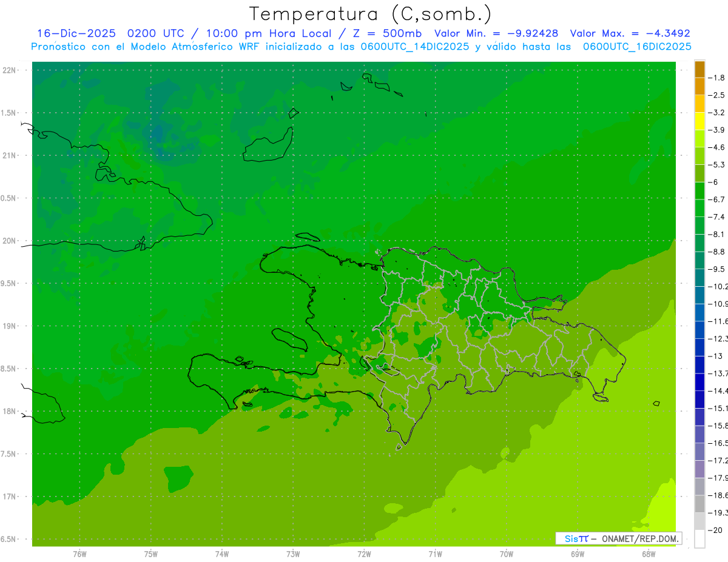The width and height of the screenshot is (728, 562).
Task: Click the '18N' latitude label
Action: [8, 412]
